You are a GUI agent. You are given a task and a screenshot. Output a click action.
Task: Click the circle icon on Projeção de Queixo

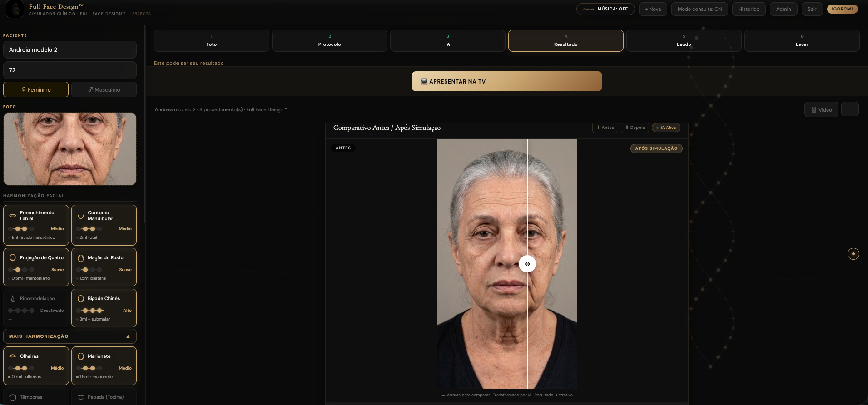pyautogui.click(x=13, y=257)
